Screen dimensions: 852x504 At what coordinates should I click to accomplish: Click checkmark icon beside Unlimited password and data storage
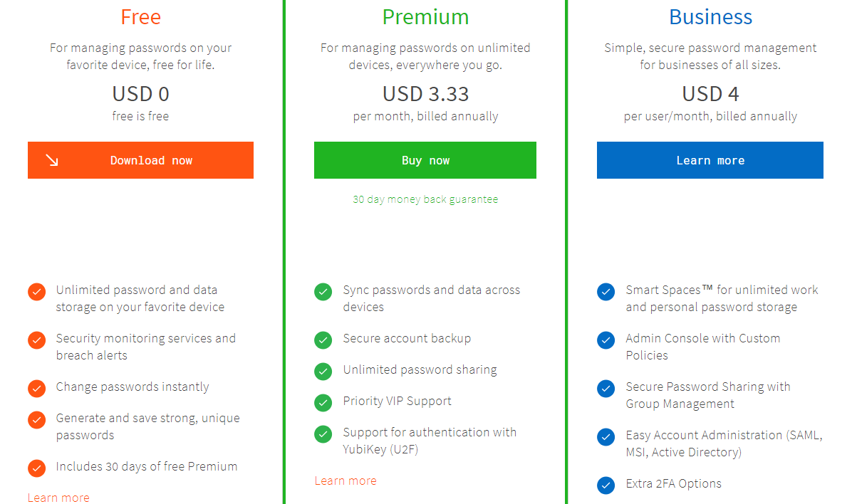click(37, 292)
